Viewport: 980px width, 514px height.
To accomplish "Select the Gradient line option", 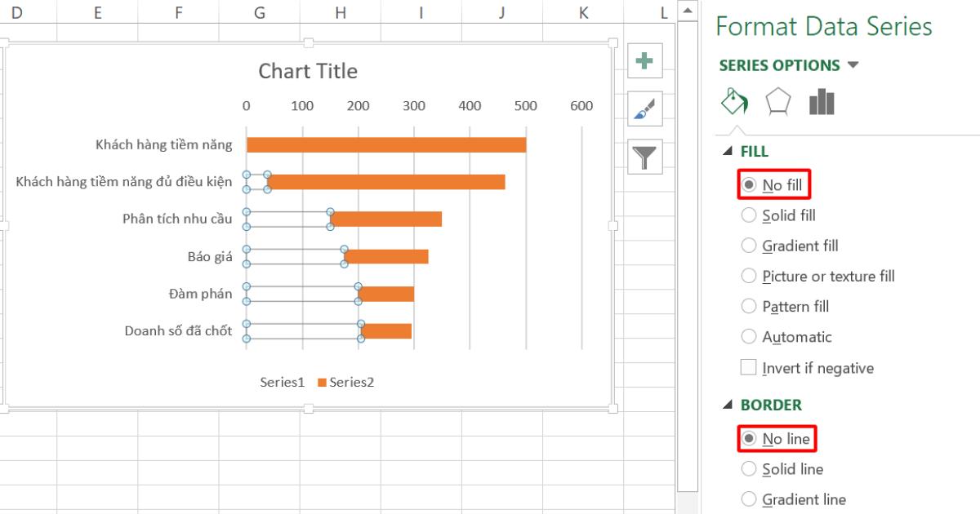I will tap(749, 498).
